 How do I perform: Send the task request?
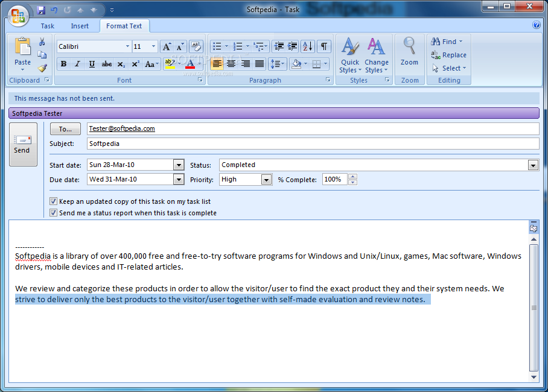pyautogui.click(x=23, y=144)
